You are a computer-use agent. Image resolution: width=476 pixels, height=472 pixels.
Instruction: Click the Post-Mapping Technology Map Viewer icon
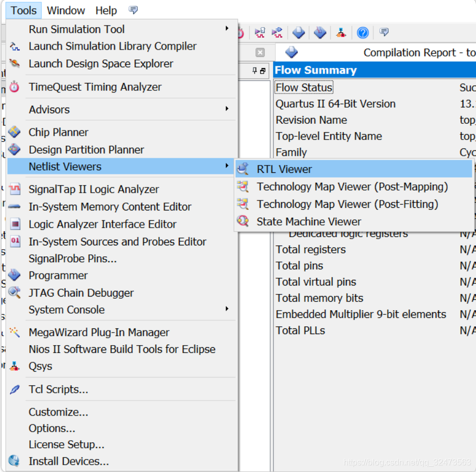[243, 186]
